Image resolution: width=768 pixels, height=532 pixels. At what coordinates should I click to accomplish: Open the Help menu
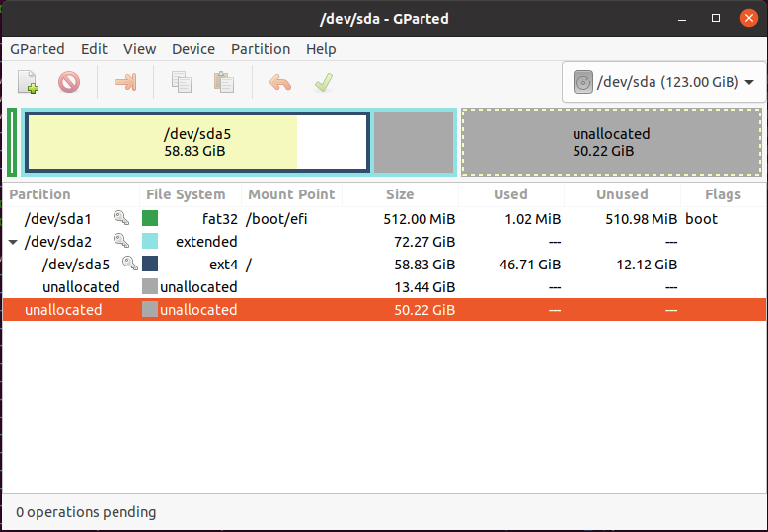(x=321, y=49)
